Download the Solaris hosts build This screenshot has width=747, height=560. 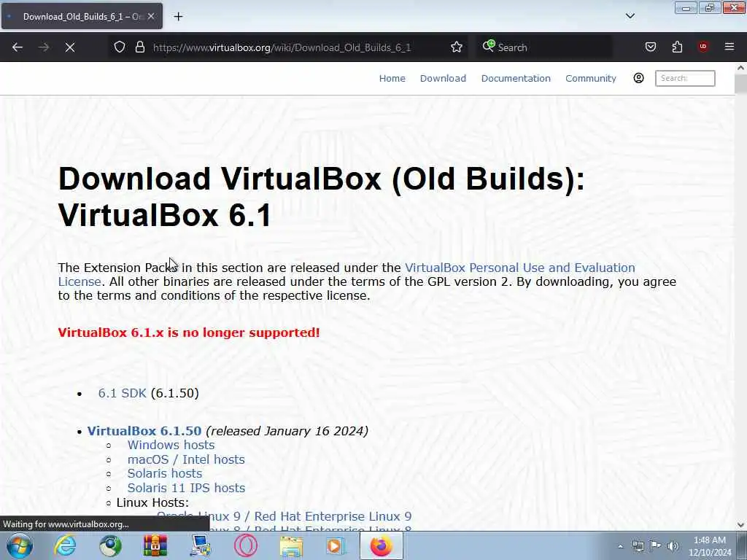[165, 473]
